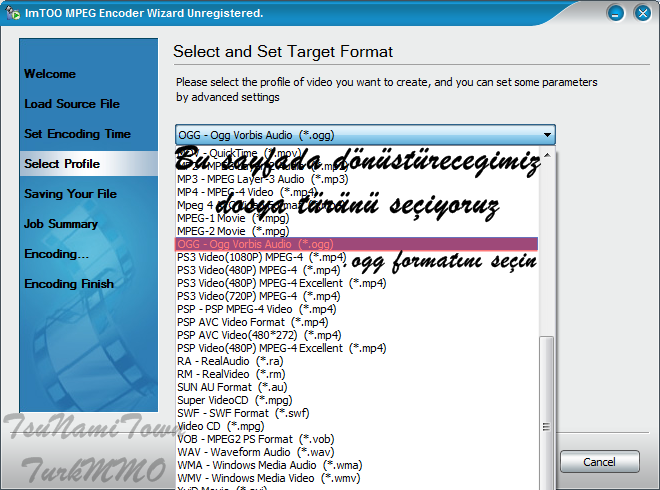This screenshot has height=490, width=660.
Task: Pick highlighted OGG - Ogg Vorbis Audio entry
Action: pyautogui.click(x=357, y=244)
